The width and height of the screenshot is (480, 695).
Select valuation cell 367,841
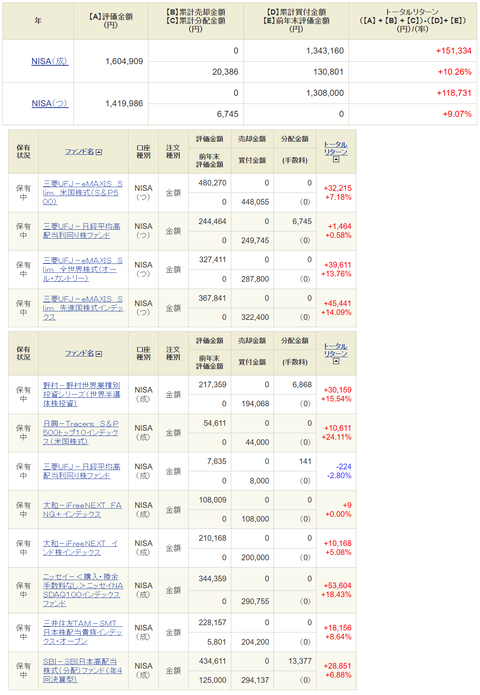[x=213, y=298]
